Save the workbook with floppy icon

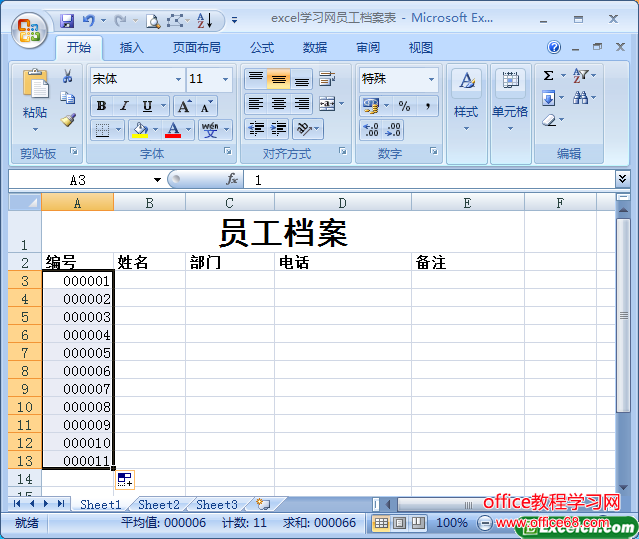click(67, 20)
